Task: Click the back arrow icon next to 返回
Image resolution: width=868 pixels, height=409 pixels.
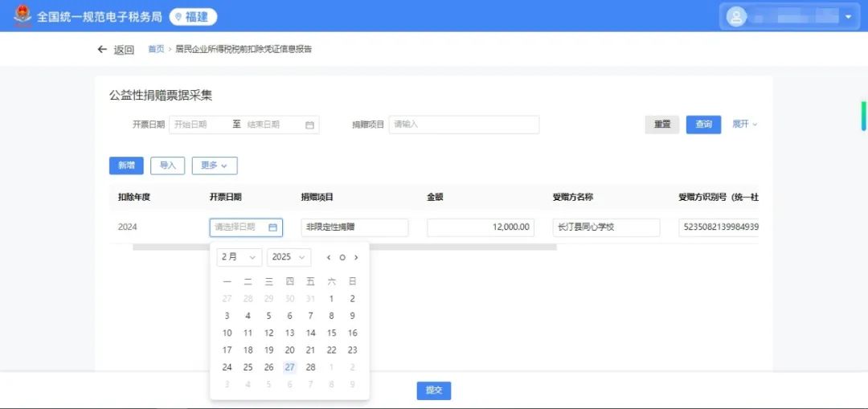Action: (102, 49)
